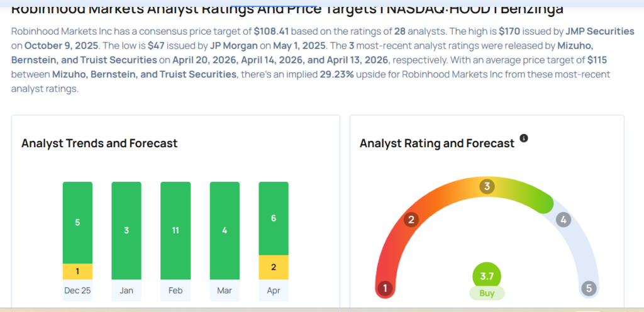Click the yellow Dec 25 bar segment showing 1
644x312 pixels.
tap(77, 271)
